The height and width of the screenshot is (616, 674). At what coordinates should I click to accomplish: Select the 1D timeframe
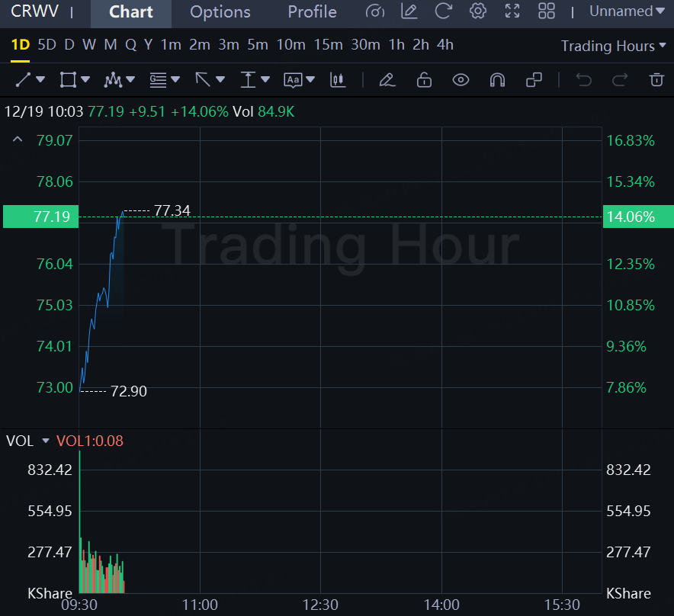(x=20, y=45)
